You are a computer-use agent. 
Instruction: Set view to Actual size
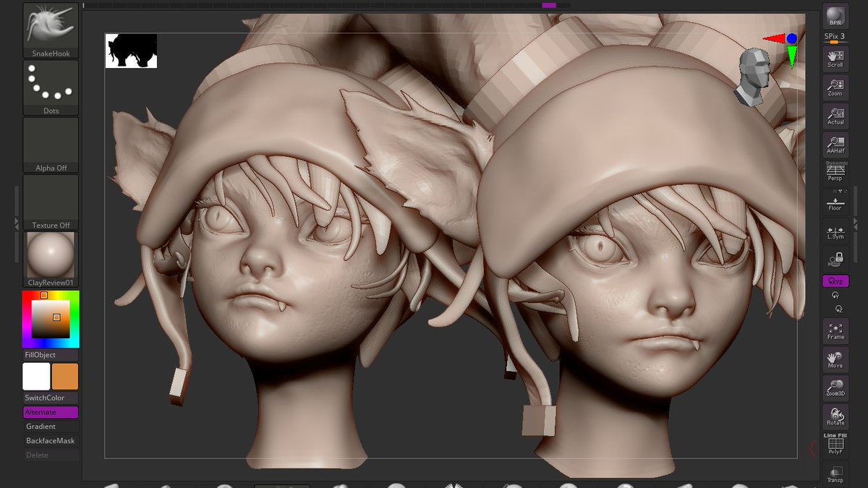pyautogui.click(x=835, y=116)
